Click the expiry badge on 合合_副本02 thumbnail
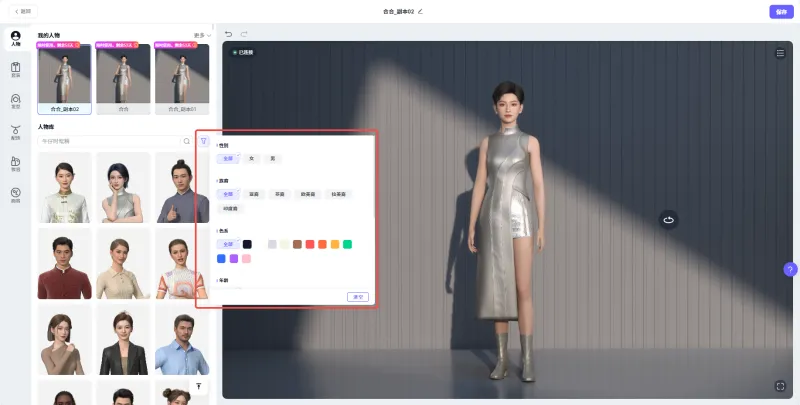Image resolution: width=800 pixels, height=405 pixels. point(58,45)
